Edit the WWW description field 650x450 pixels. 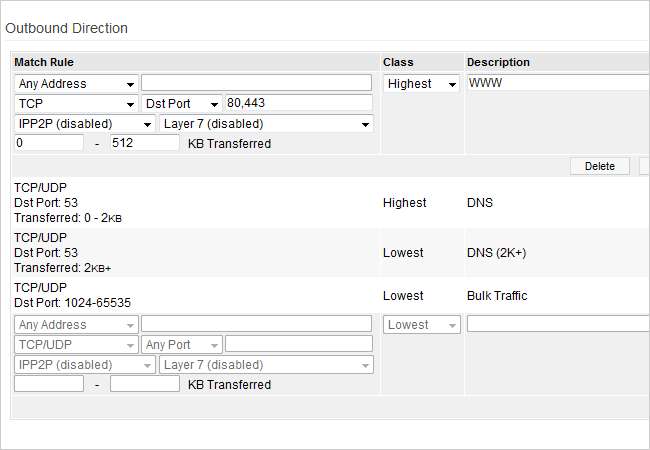coord(557,84)
